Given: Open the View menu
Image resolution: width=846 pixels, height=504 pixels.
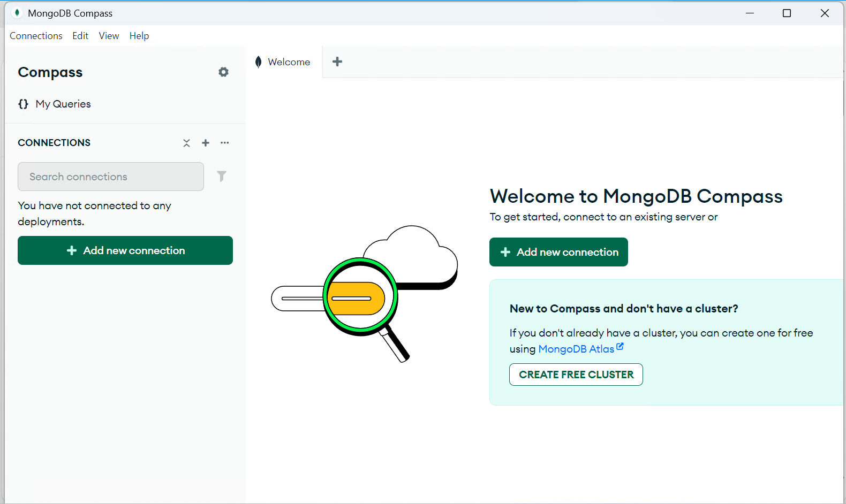Looking at the screenshot, I should [109, 36].
